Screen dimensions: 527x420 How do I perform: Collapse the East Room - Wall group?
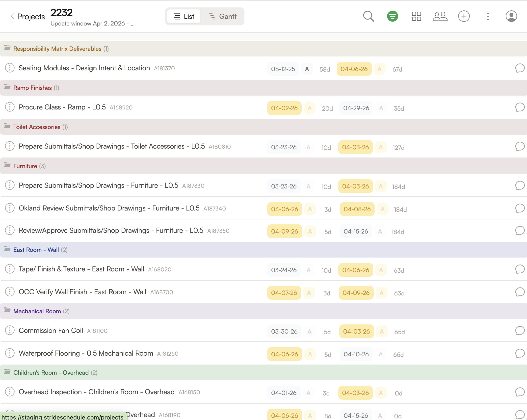point(36,250)
